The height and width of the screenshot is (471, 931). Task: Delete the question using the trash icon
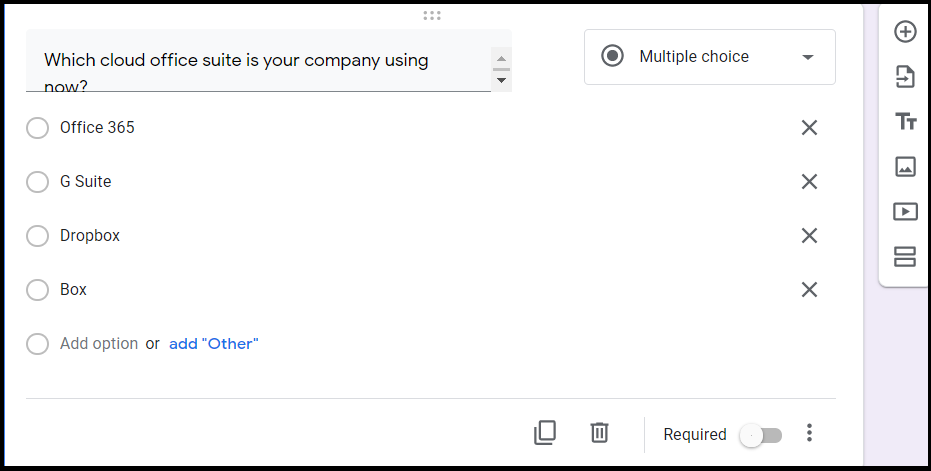click(x=599, y=432)
